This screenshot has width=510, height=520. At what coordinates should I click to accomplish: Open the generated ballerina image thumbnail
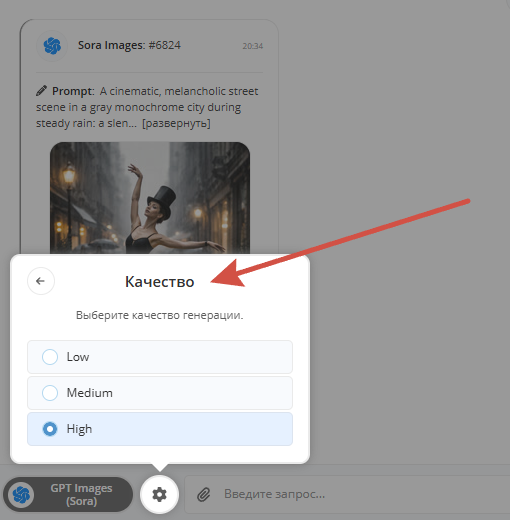click(x=150, y=198)
